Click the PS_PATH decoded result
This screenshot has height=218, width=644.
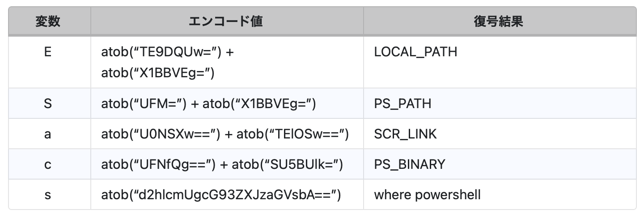(x=402, y=104)
